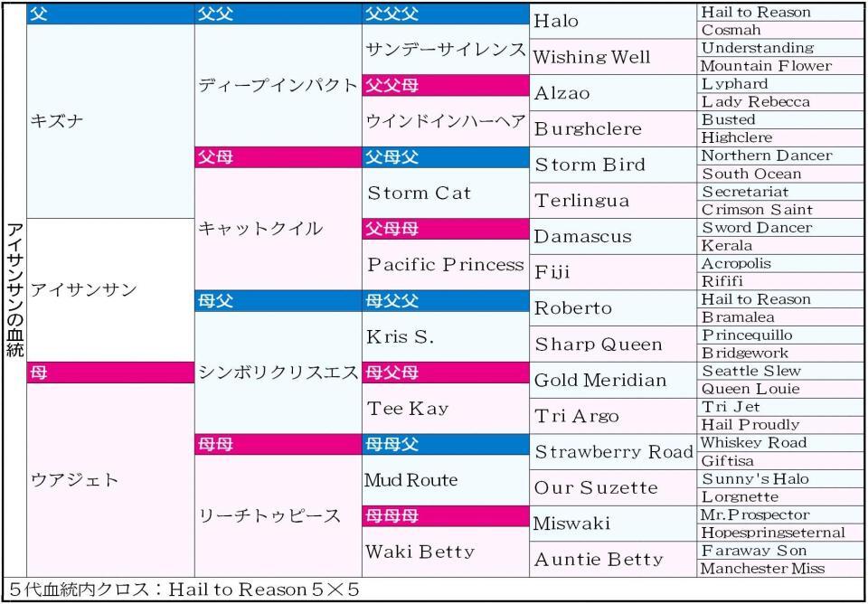Screen dimensions: 868x604
Task: Click the Understanding cell
Action: tap(780, 48)
